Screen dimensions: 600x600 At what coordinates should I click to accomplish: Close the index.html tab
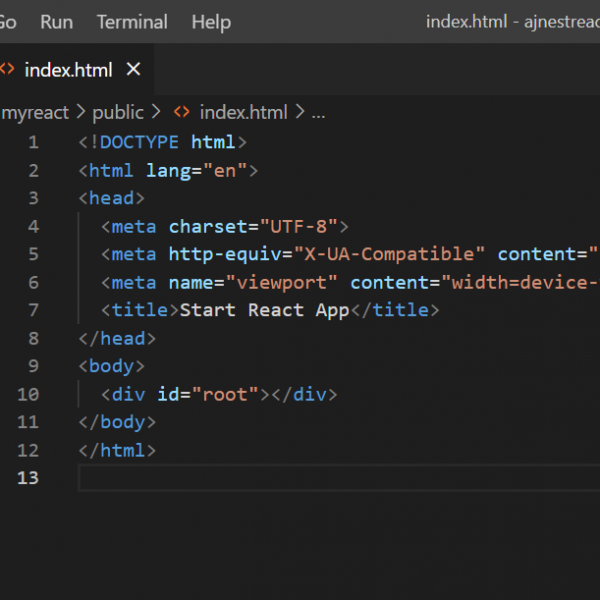click(x=133, y=69)
